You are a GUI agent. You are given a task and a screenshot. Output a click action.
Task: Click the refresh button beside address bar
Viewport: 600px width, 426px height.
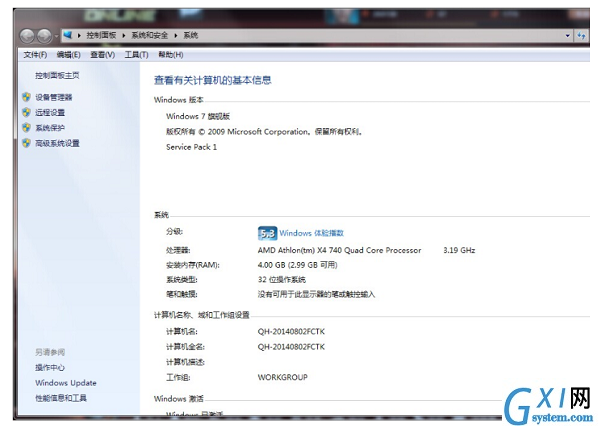tap(581, 36)
